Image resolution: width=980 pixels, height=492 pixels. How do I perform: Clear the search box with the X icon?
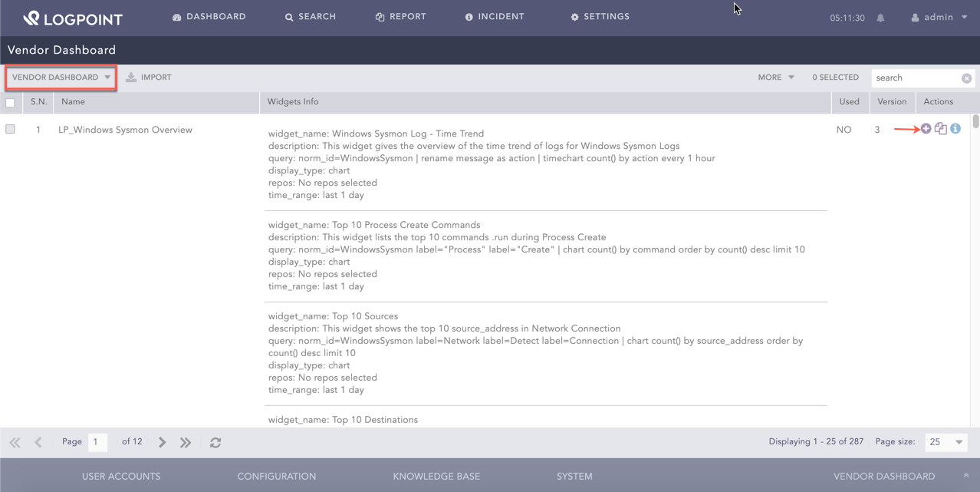point(966,78)
